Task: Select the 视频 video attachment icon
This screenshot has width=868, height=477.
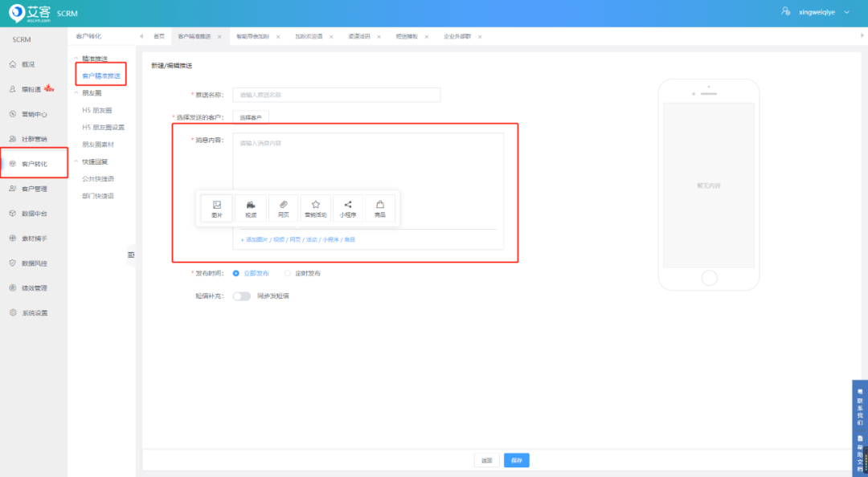Action: point(251,208)
